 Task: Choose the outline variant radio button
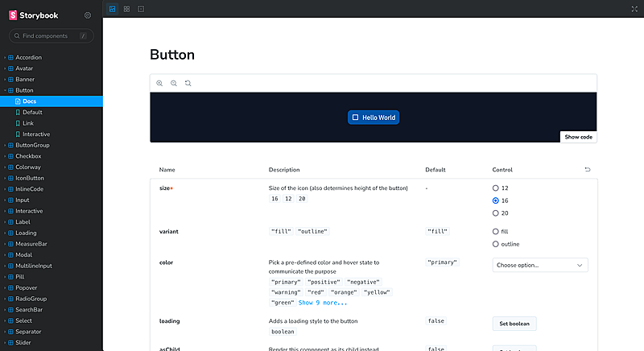tap(496, 244)
